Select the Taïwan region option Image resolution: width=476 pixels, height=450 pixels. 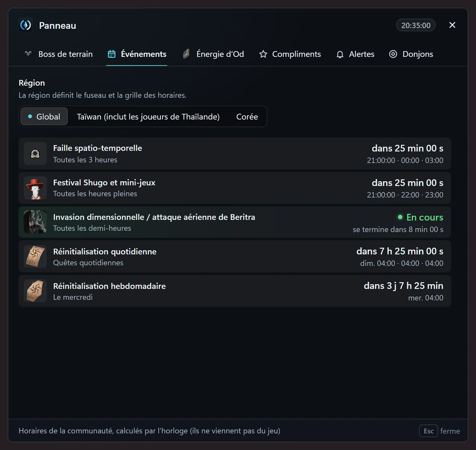coord(148,117)
